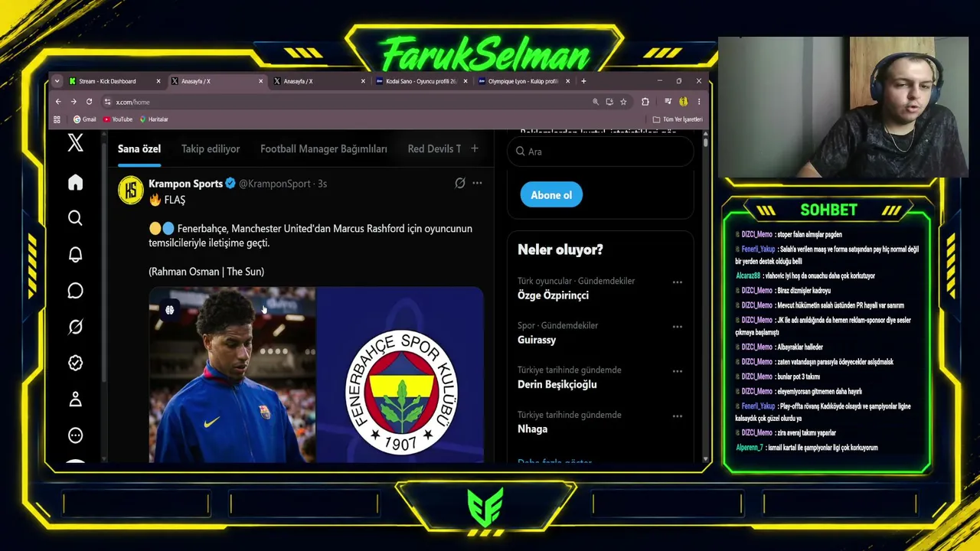
Task: Click the X logo in the sidebar
Action: click(x=75, y=142)
